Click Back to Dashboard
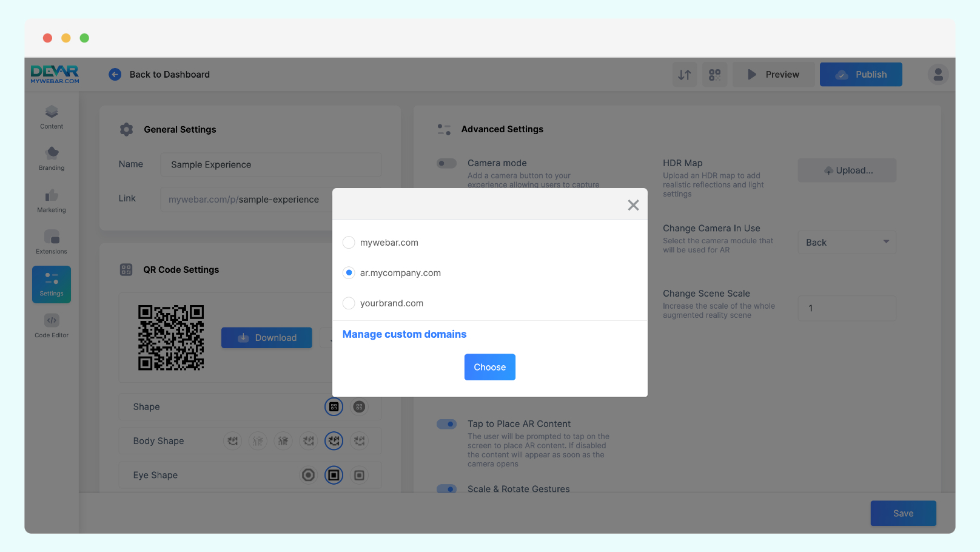 click(159, 74)
